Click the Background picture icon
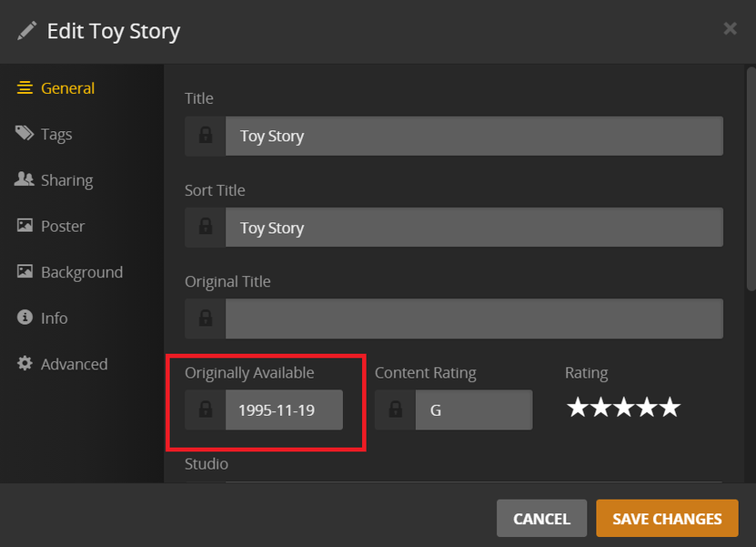 25,270
